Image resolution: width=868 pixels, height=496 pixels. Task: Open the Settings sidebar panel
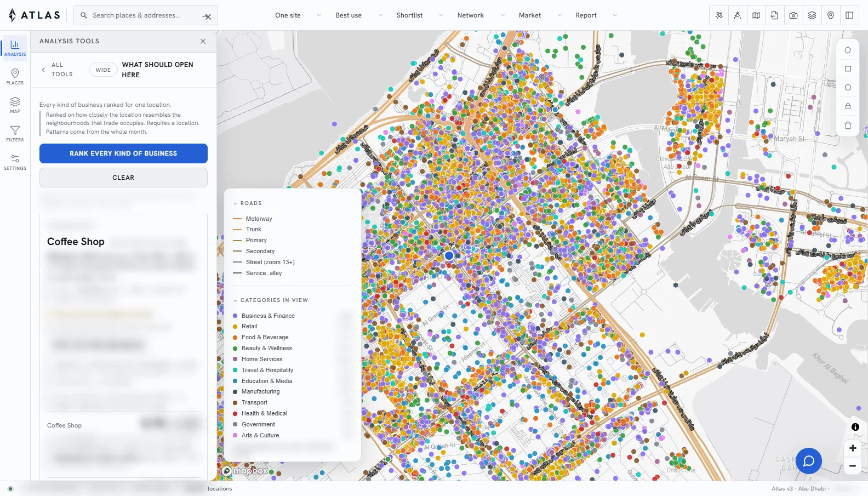tap(15, 162)
